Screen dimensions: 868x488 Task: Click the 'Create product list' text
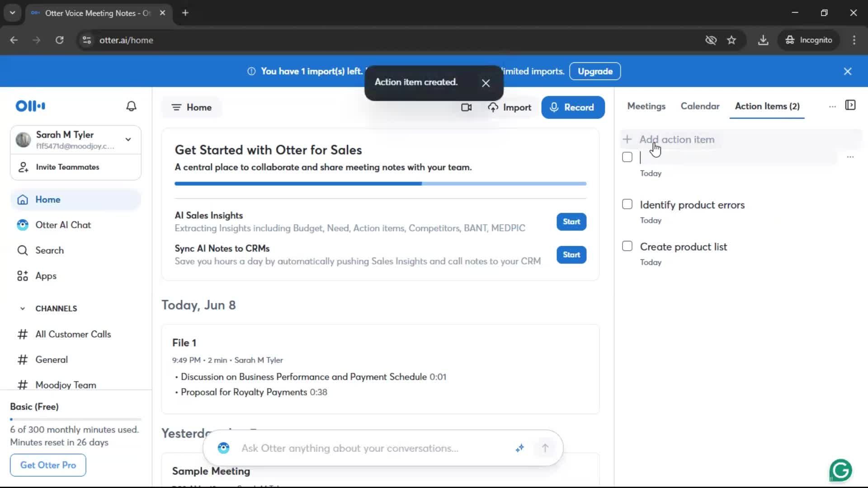point(683,247)
